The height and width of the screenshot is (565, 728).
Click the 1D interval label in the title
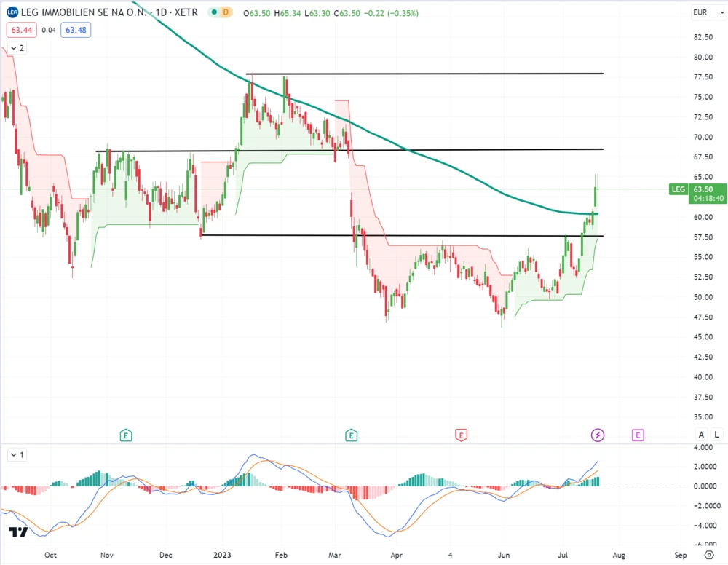(x=161, y=12)
